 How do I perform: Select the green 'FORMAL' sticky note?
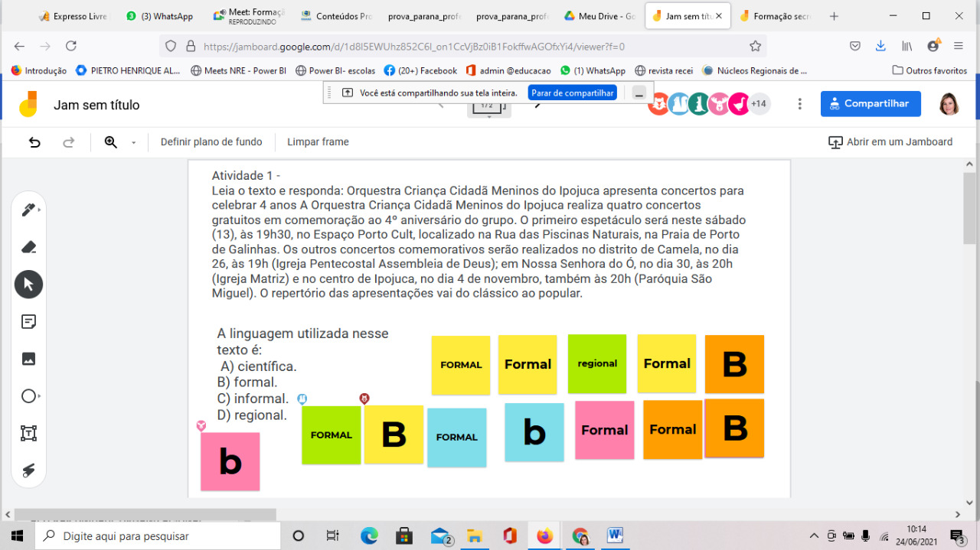point(331,435)
